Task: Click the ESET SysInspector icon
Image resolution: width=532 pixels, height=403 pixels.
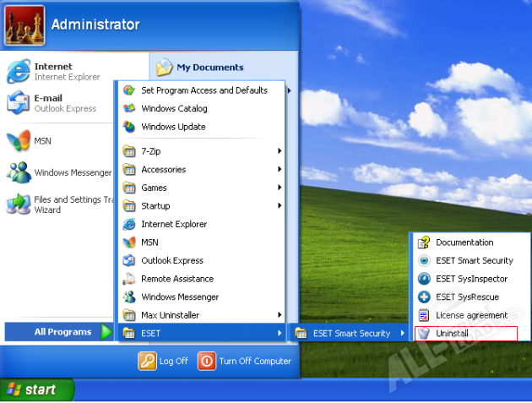Action: tap(424, 279)
